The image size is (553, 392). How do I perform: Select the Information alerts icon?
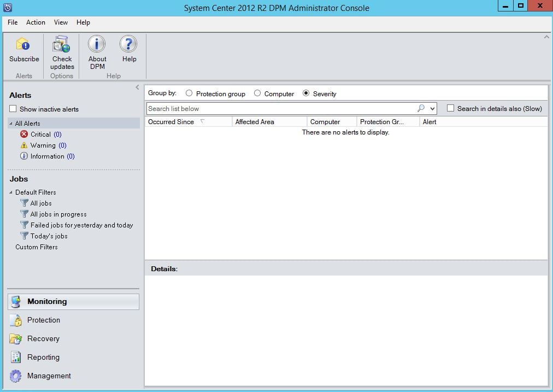(x=24, y=156)
